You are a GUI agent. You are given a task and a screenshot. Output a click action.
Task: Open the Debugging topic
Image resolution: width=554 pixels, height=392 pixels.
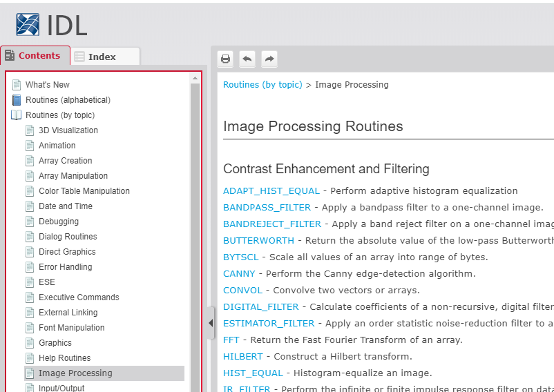59,222
